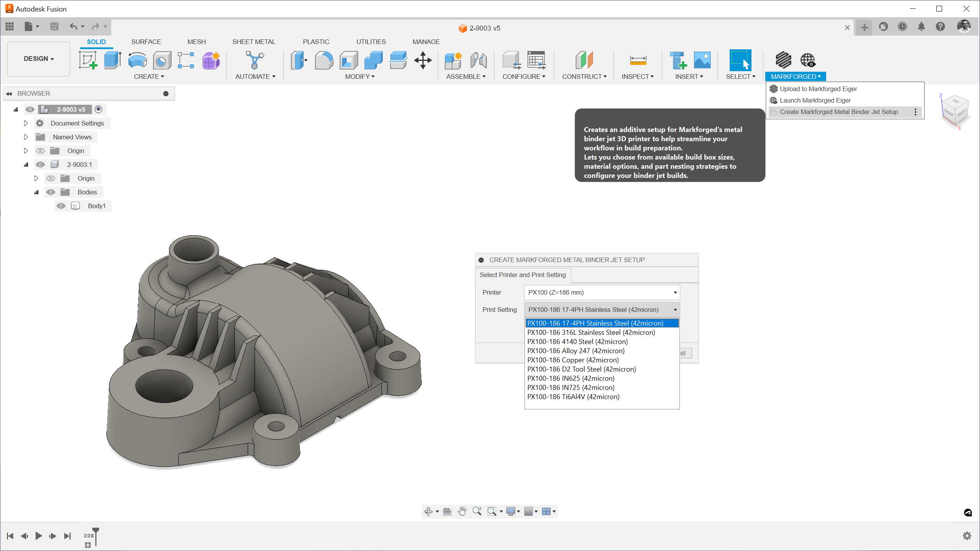Open the Measure tool icon
The height and width of the screenshot is (551, 980).
coord(638,60)
